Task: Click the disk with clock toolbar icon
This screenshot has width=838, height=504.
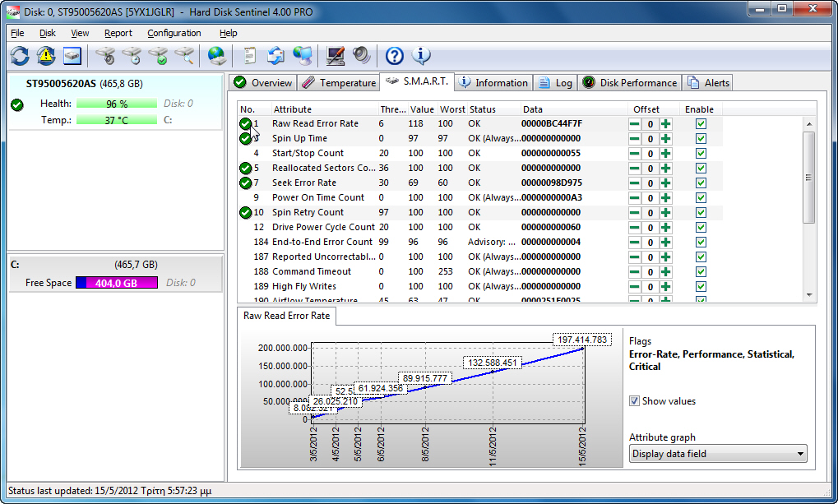Action: point(132,56)
